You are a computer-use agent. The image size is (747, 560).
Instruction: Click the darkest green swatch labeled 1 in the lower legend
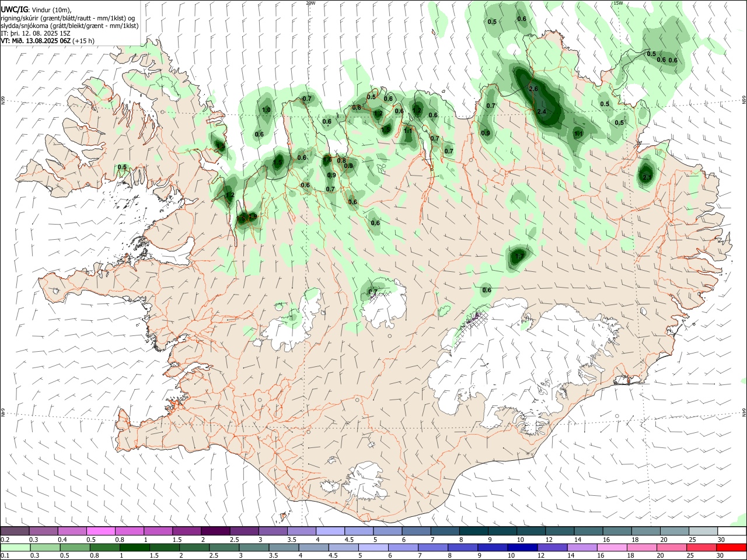pos(134,547)
